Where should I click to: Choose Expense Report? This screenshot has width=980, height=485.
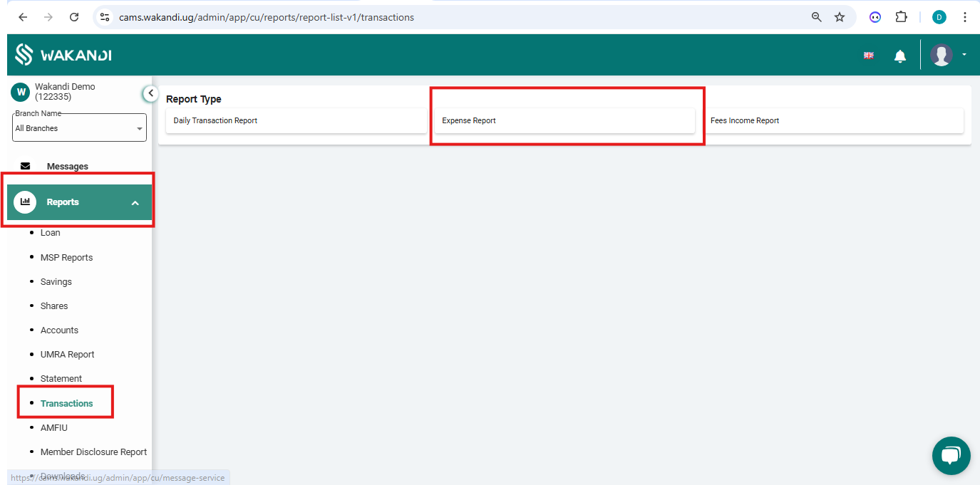(x=564, y=120)
